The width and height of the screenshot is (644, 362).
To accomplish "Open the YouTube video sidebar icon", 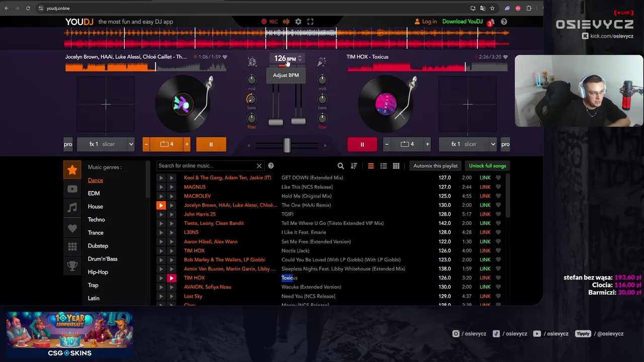I will (x=72, y=189).
